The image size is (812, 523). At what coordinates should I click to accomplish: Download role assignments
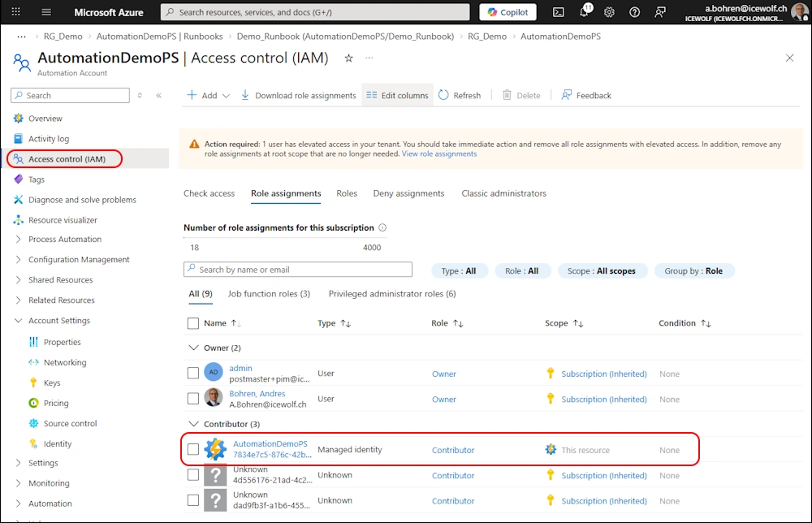[298, 95]
